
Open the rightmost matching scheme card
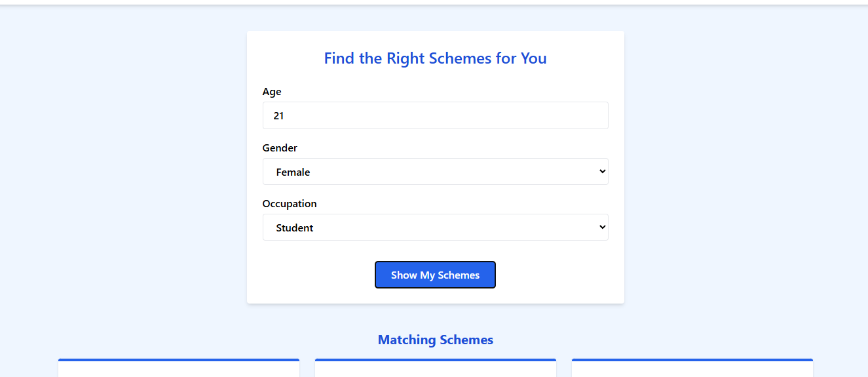[692, 369]
